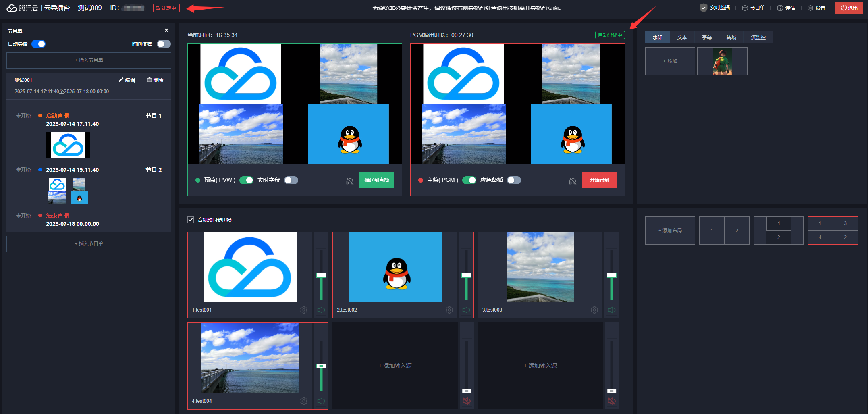Screen dimensions: 868x414
Task: Click red muted speaker of sixth input slot
Action: coord(612,401)
